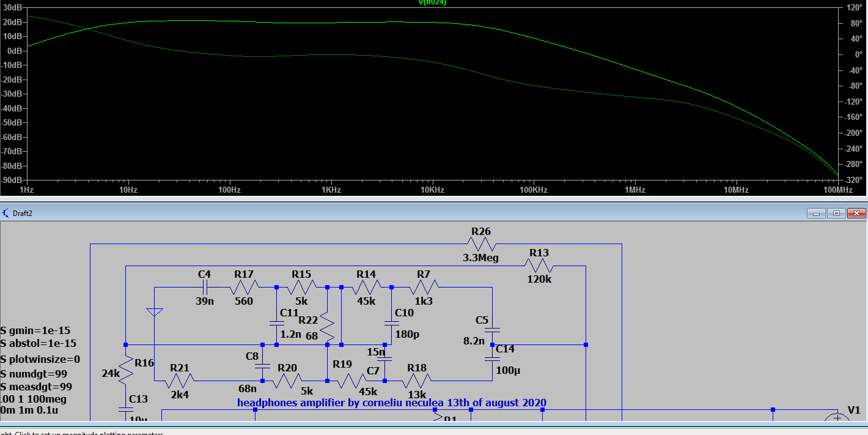Click the 1k3 value of R7
This screenshot has height=435, width=868.
click(424, 301)
